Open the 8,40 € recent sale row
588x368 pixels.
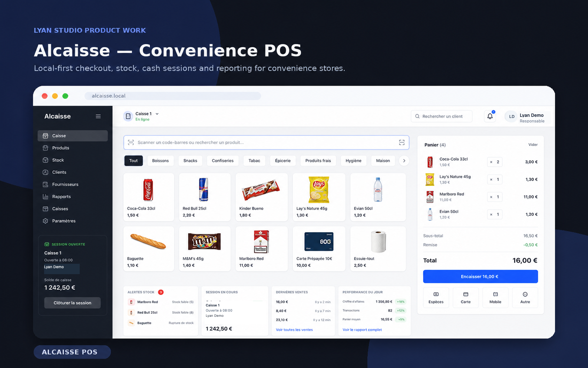coord(303,311)
